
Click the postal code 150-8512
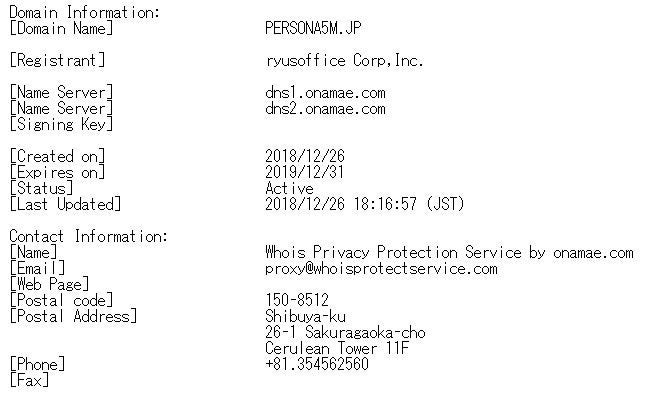click(x=297, y=300)
